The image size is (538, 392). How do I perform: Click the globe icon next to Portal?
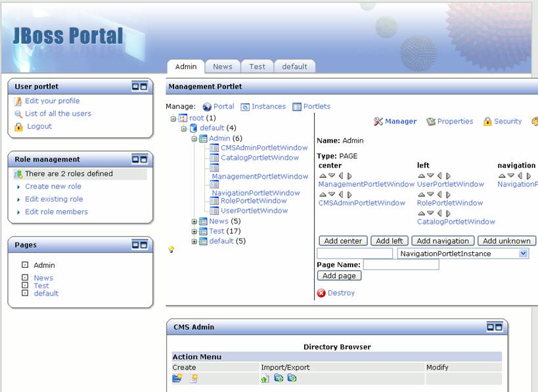207,107
